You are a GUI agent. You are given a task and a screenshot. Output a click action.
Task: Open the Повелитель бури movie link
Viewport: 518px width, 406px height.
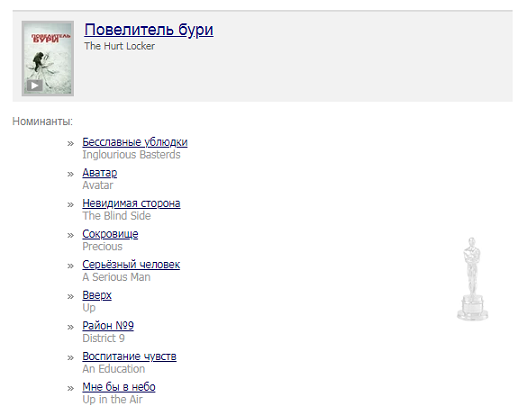click(x=149, y=30)
